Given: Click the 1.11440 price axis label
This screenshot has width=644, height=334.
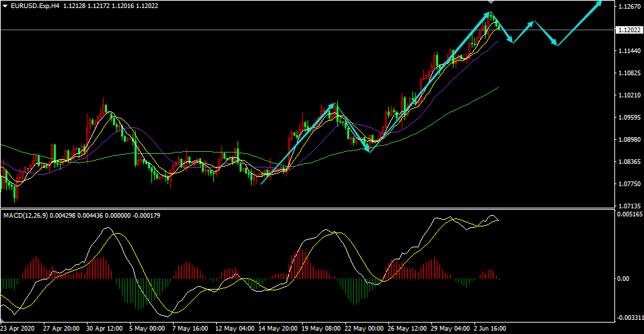Looking at the screenshot, I should tap(630, 51).
